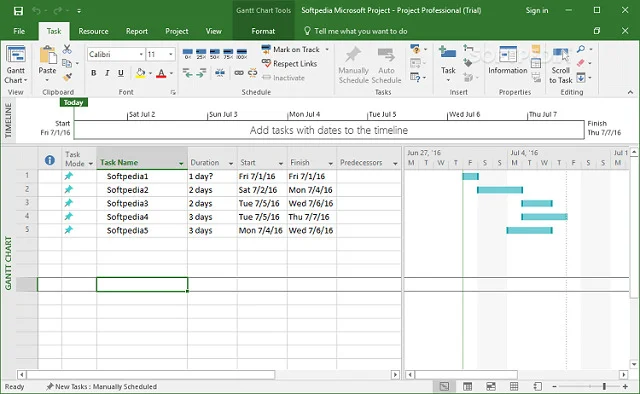
Task: Click New Tasks: Manually Scheduled status
Action: (x=101, y=386)
